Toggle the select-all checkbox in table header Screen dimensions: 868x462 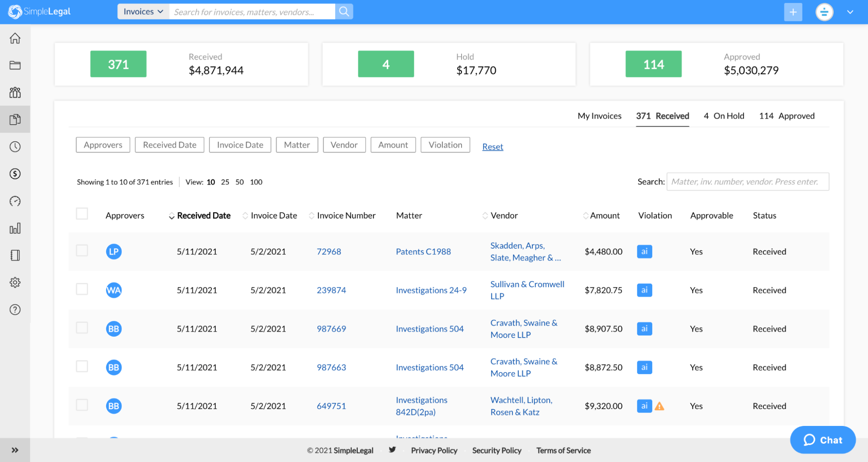click(x=82, y=214)
